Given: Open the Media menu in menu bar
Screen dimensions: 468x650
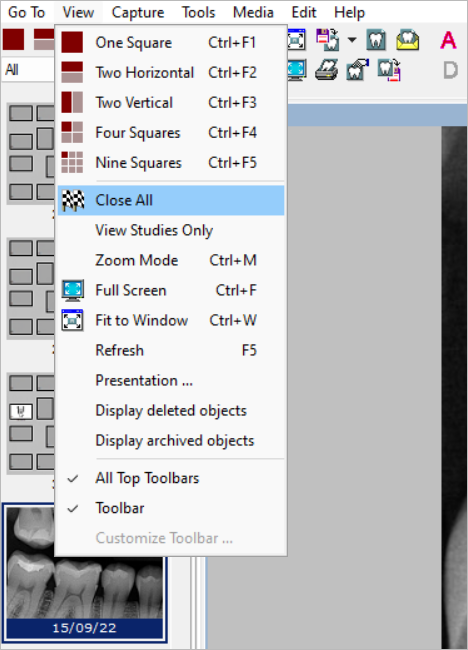Looking at the screenshot, I should point(253,12).
